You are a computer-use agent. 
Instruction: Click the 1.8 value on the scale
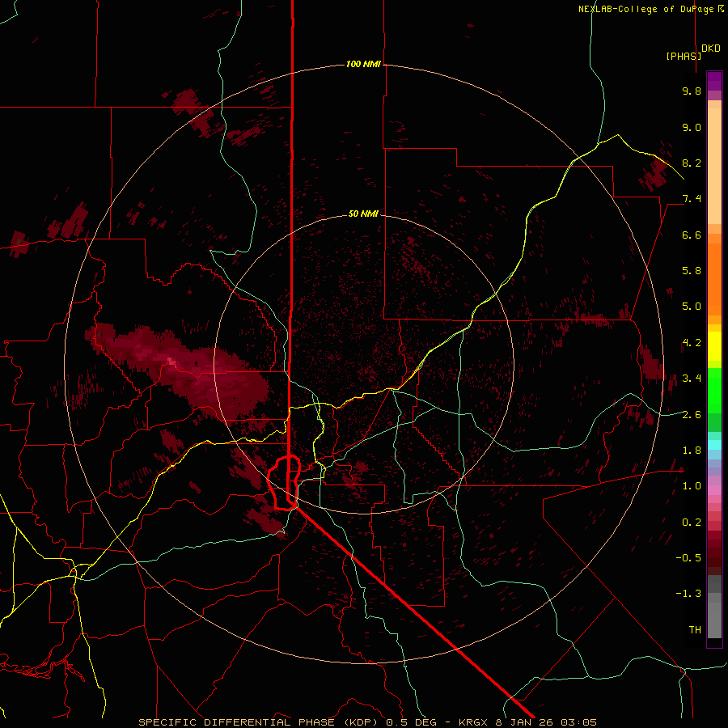pos(692,451)
